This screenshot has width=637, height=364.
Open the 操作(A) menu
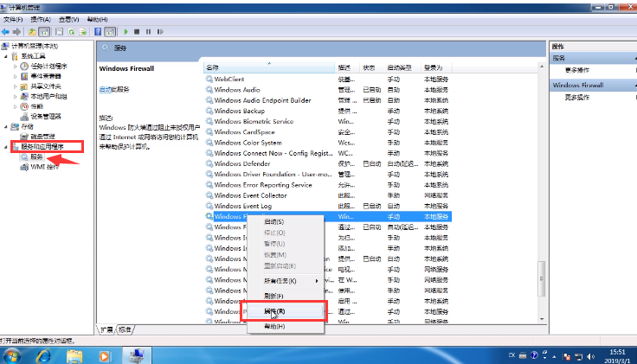pos(41,20)
